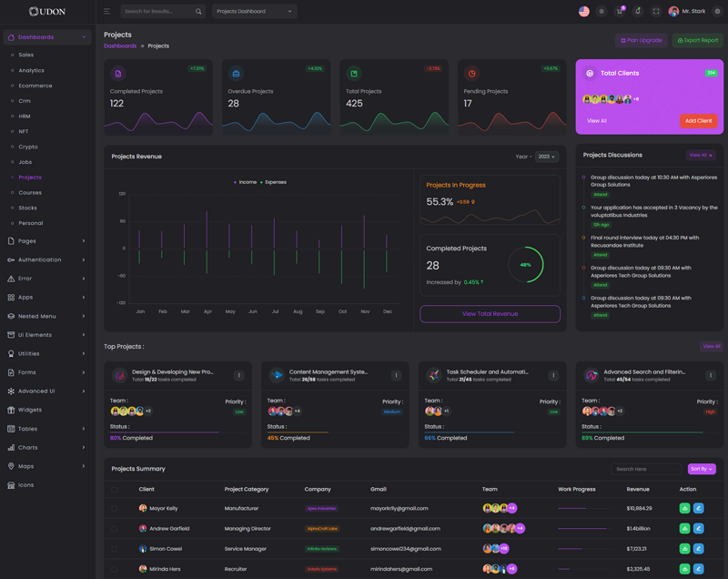Image resolution: width=728 pixels, height=579 pixels.
Task: Switch theme using the sun icon
Action: pyautogui.click(x=602, y=12)
